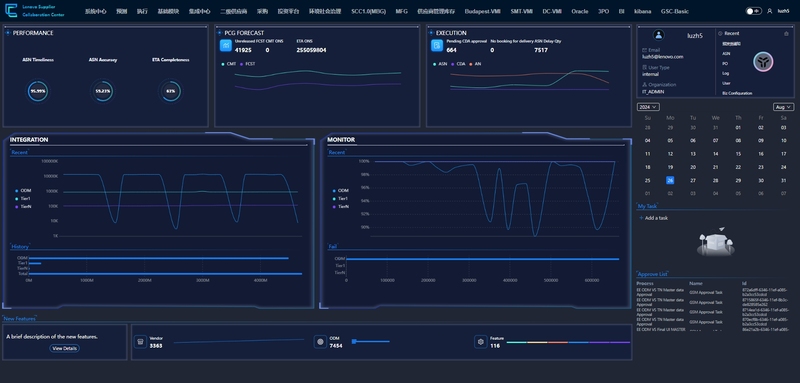Toggle Tier1 series in Monitor chart legend
This screenshot has height=383, width=800.
coord(340,198)
